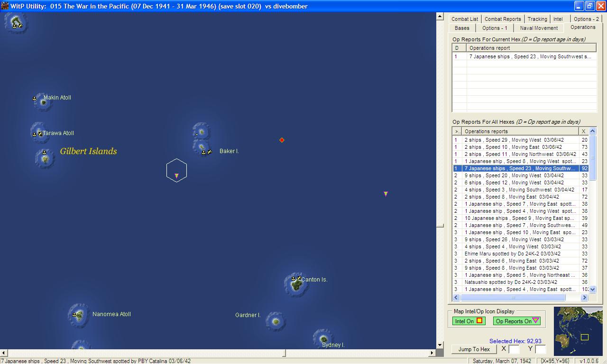Screen dimensions: 607x364
Task: Toggle the Intel On map display button
Action: (x=469, y=321)
